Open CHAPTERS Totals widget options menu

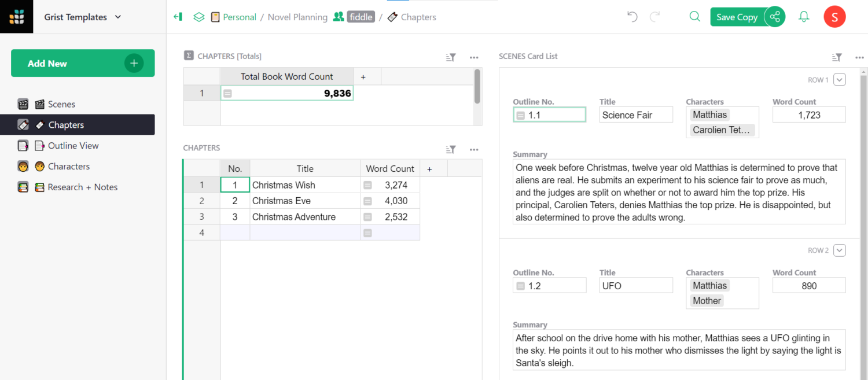coord(474,57)
